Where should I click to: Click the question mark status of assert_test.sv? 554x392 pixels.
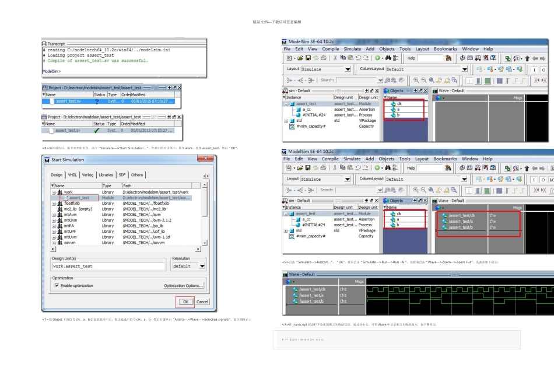[97, 101]
